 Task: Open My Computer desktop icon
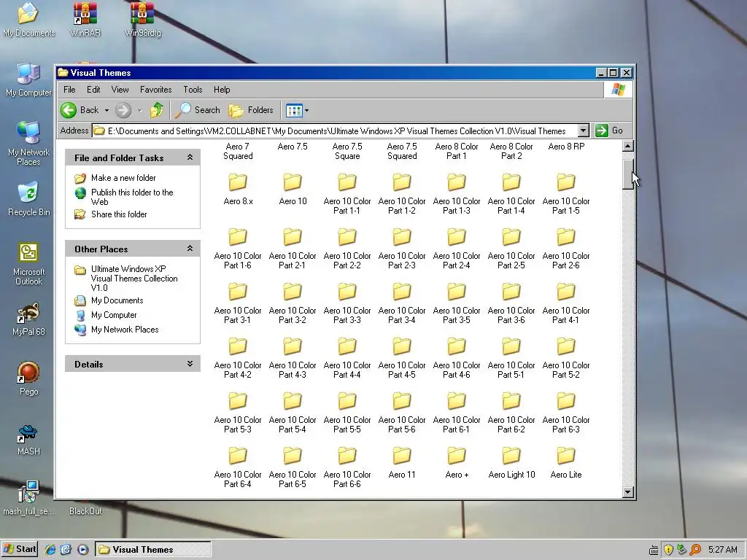(28, 79)
